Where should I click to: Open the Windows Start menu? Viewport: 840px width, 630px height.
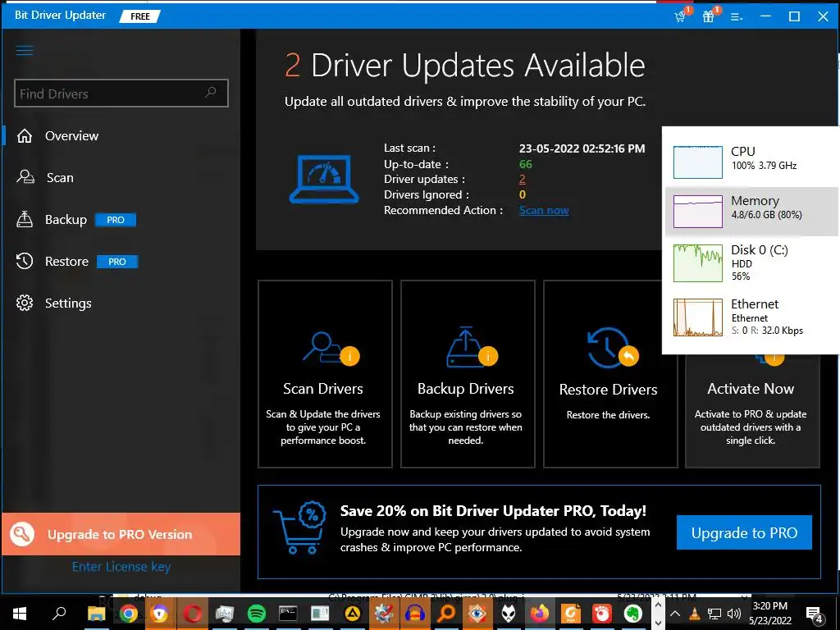click(x=20, y=614)
